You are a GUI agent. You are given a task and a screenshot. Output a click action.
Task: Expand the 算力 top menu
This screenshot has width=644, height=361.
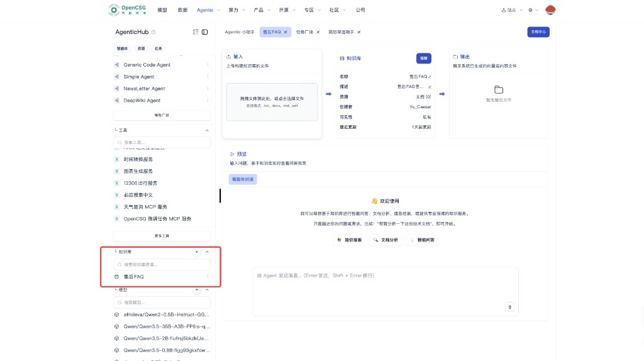click(236, 10)
